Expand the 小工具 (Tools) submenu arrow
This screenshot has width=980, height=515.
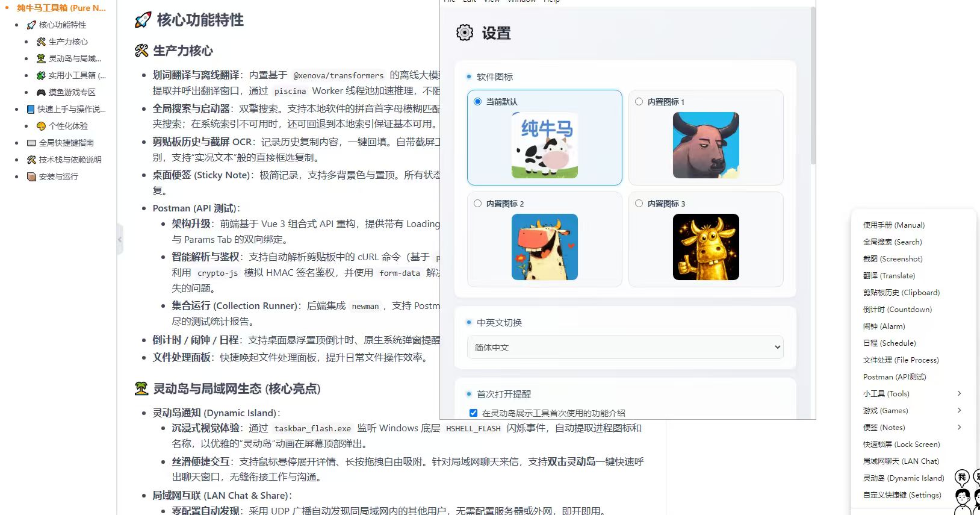pos(960,393)
